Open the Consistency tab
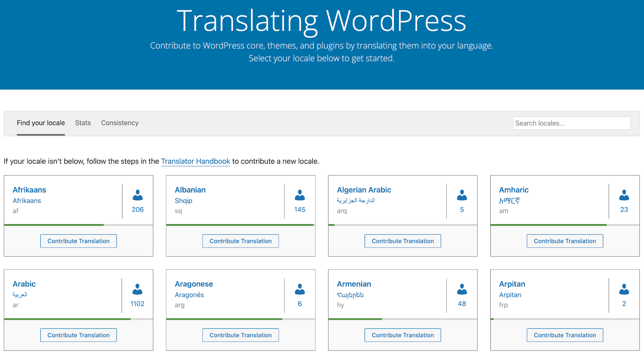Image resolution: width=644 pixels, height=355 pixels. [120, 123]
